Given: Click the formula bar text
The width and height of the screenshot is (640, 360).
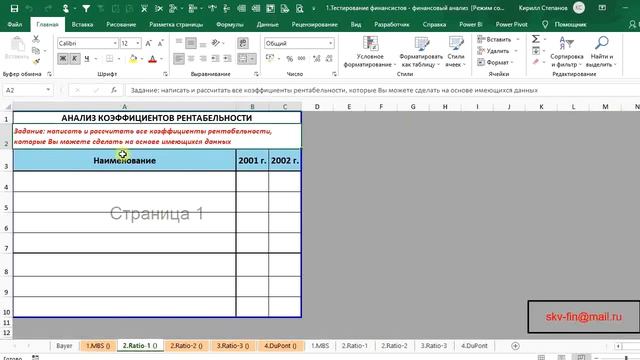Looking at the screenshot, I should click(x=334, y=90).
